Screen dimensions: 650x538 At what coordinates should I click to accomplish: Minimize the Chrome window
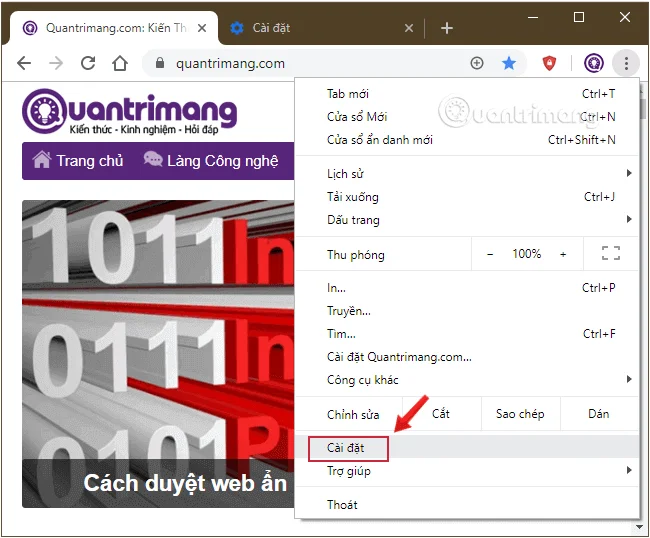pyautogui.click(x=533, y=17)
